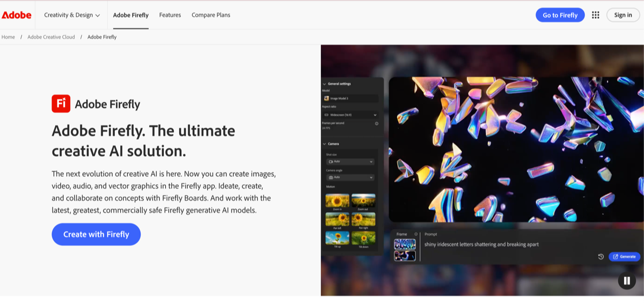Click the red Firefly Fi app icon
644x303 pixels.
click(61, 104)
